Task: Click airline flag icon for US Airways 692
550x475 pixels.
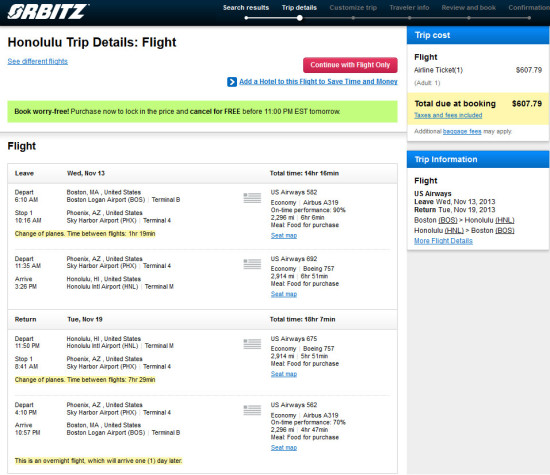Action: tap(252, 264)
